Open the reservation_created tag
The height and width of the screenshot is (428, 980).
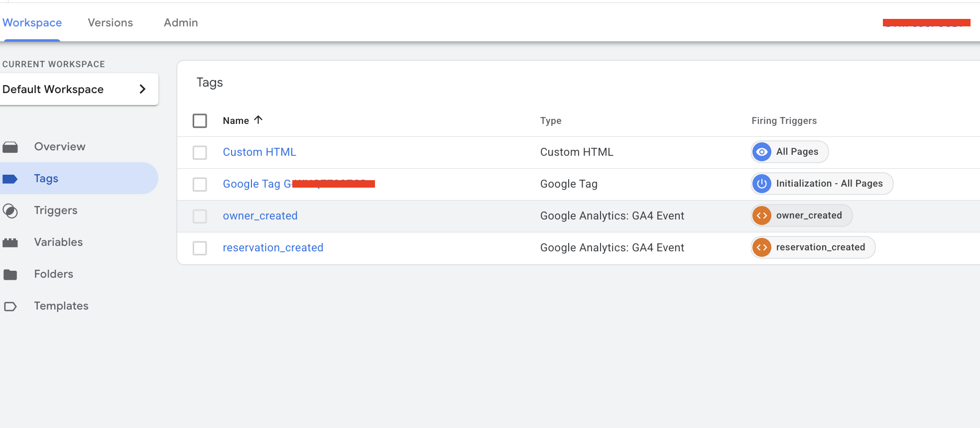point(273,248)
